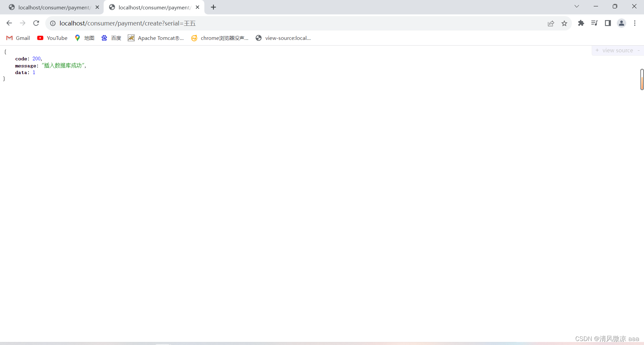Screen dimensions: 644x345
Task: Close the first localhost tab
Action: (97, 7)
